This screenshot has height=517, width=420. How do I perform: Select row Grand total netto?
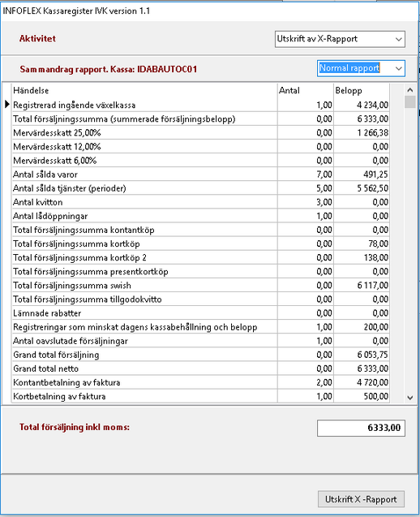coord(200,368)
